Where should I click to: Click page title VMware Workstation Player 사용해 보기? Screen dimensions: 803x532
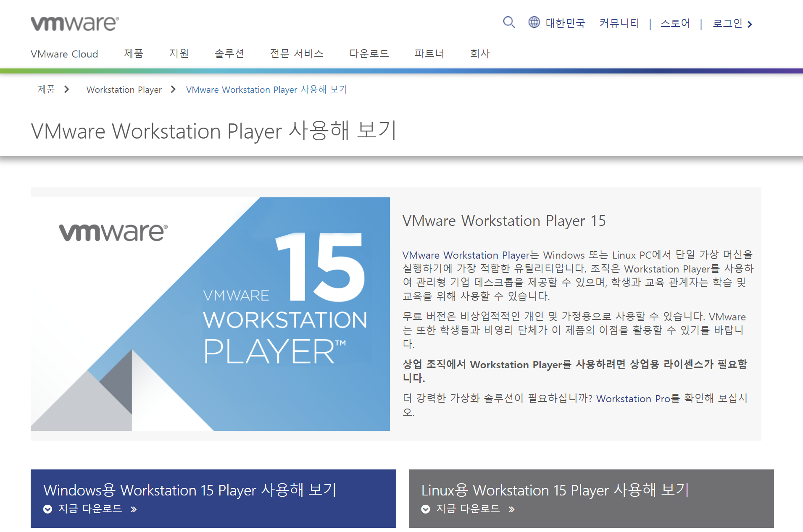click(214, 131)
